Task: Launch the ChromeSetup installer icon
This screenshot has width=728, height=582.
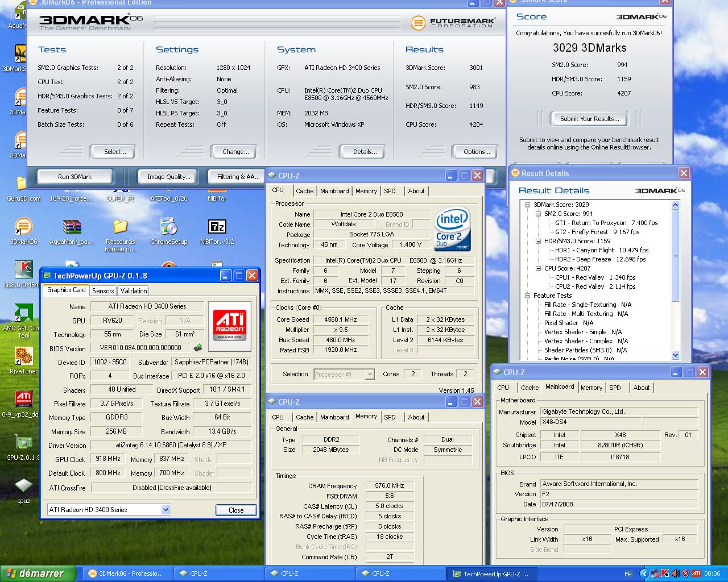Action: click(168, 227)
